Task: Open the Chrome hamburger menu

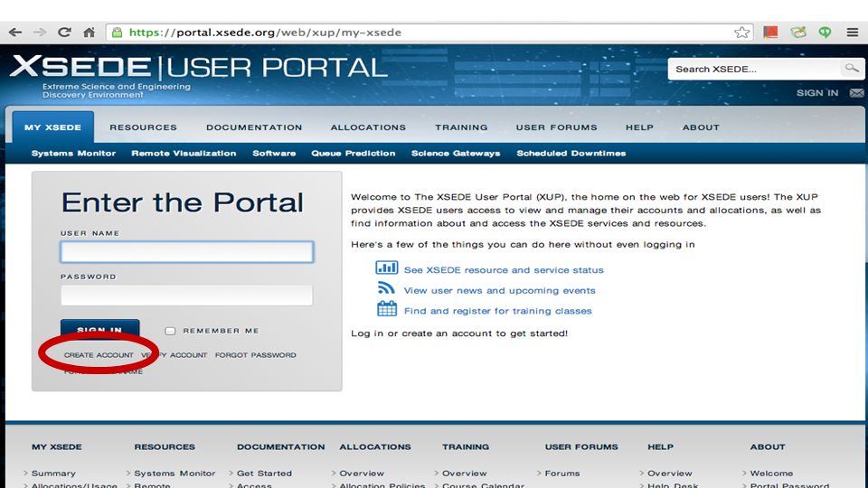Action: tap(853, 33)
